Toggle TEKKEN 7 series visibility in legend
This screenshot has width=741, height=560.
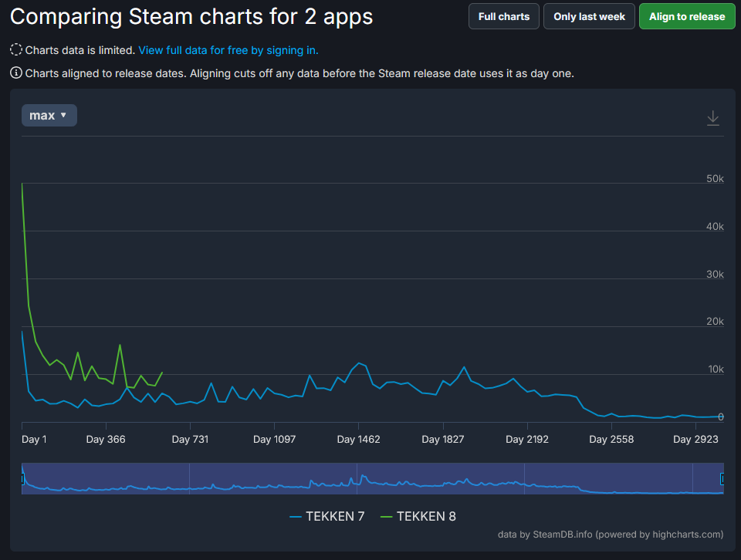335,516
